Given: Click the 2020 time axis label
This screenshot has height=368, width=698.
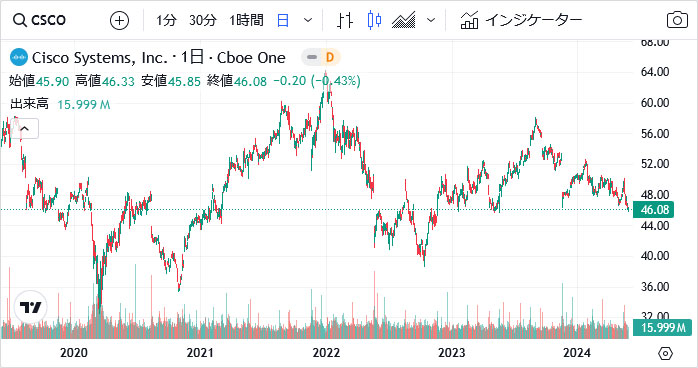Looking at the screenshot, I should coord(74,353).
